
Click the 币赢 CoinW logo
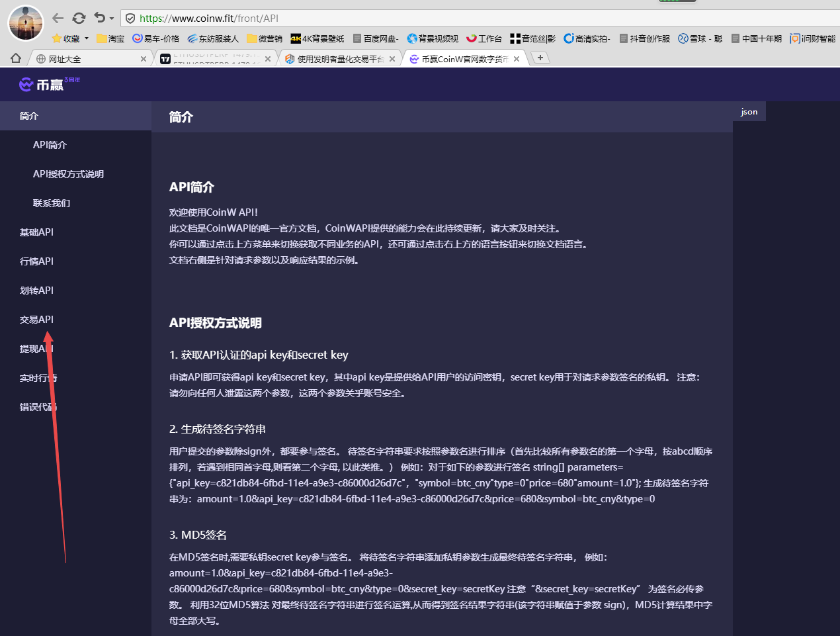(50, 84)
